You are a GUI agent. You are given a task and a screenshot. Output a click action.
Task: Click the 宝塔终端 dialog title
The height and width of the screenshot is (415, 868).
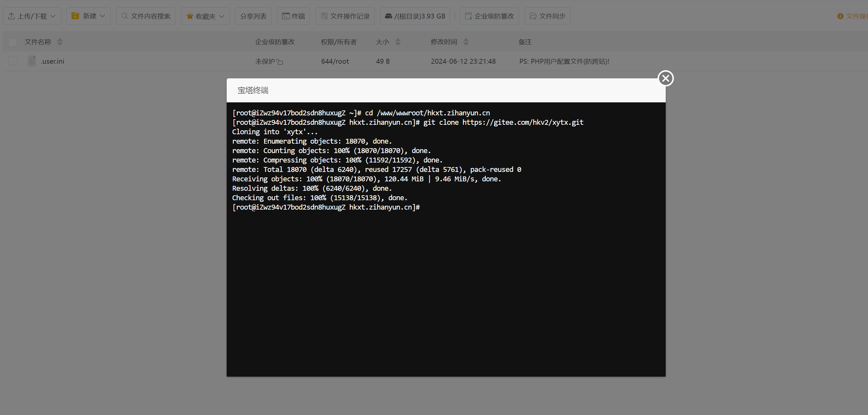253,90
